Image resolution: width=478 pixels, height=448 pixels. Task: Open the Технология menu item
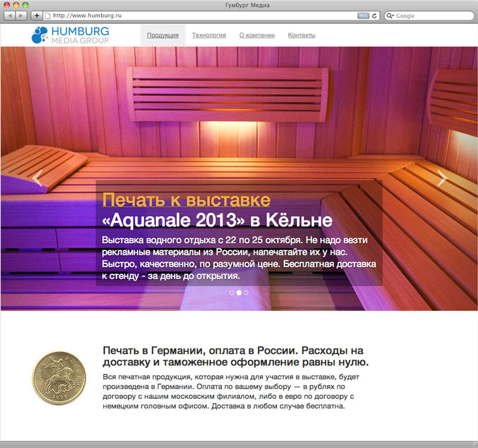[209, 35]
